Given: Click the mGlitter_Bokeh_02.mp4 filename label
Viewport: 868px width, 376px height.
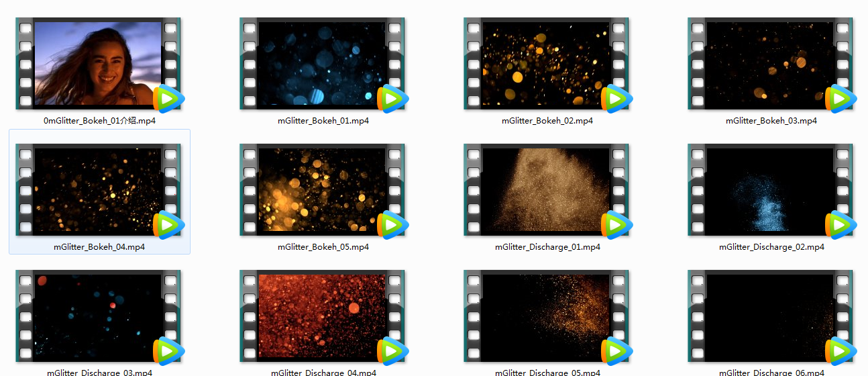Looking at the screenshot, I should tap(547, 121).
